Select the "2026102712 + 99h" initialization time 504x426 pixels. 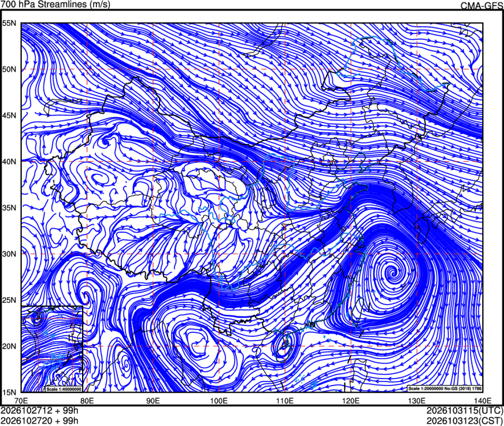point(39,411)
